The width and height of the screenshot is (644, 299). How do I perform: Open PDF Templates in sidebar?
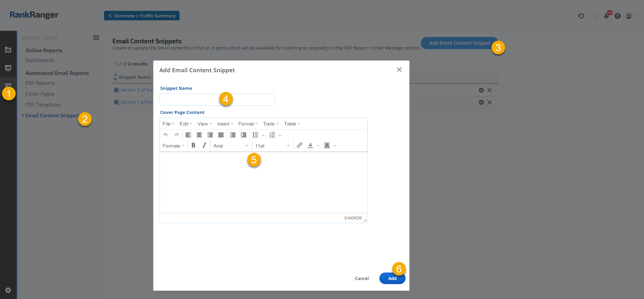[43, 105]
